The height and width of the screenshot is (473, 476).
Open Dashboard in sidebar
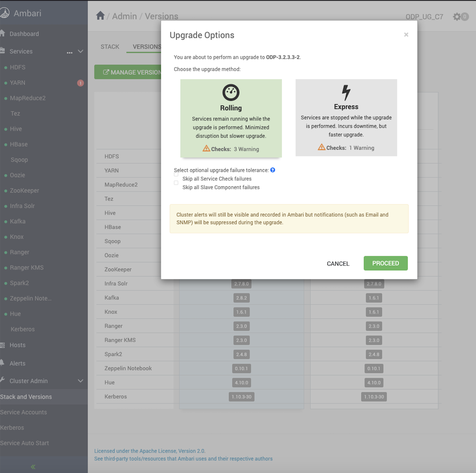point(24,34)
